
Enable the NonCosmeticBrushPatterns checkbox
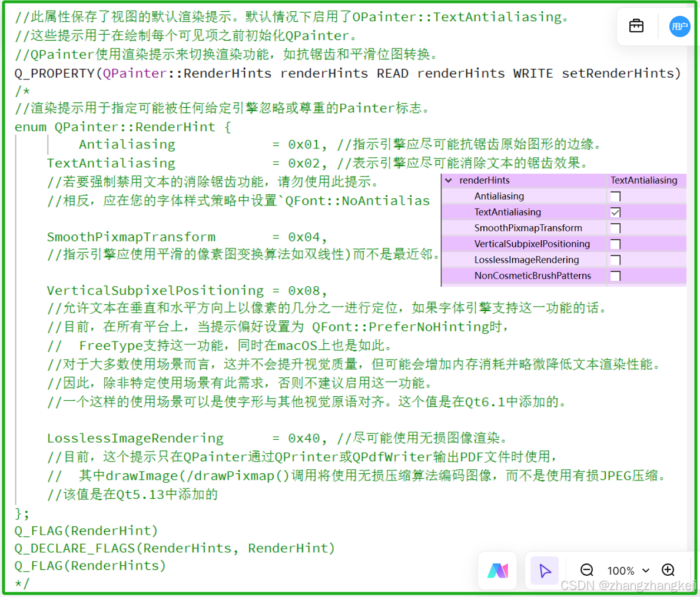pos(615,276)
